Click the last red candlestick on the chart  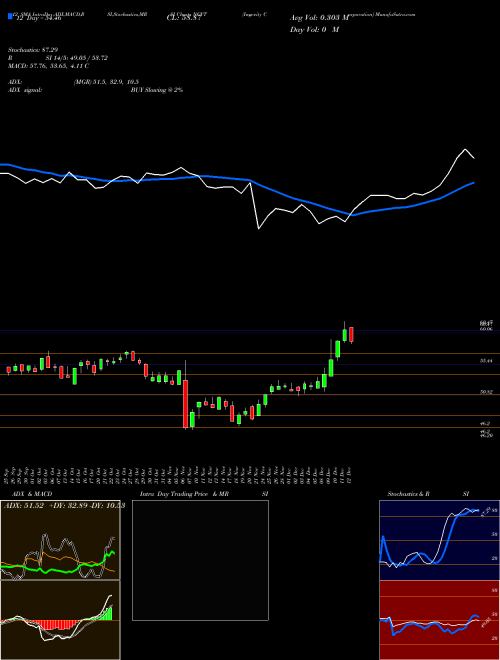[x=351, y=335]
